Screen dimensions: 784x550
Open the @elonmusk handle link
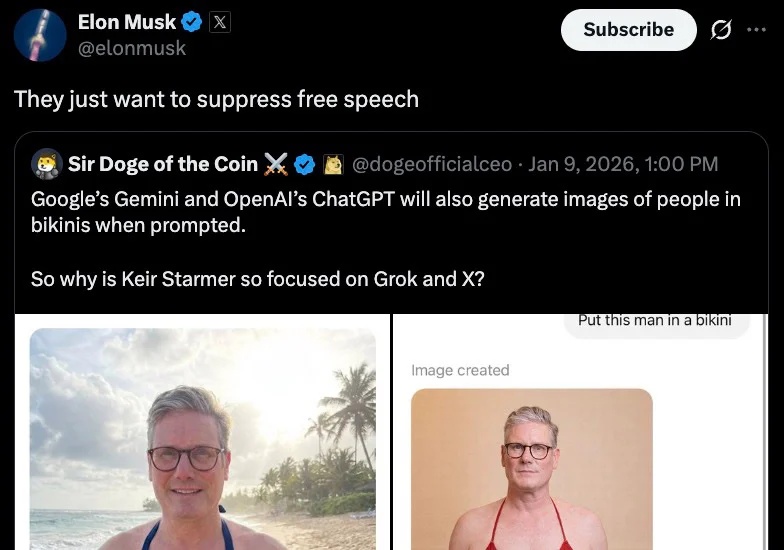click(132, 47)
